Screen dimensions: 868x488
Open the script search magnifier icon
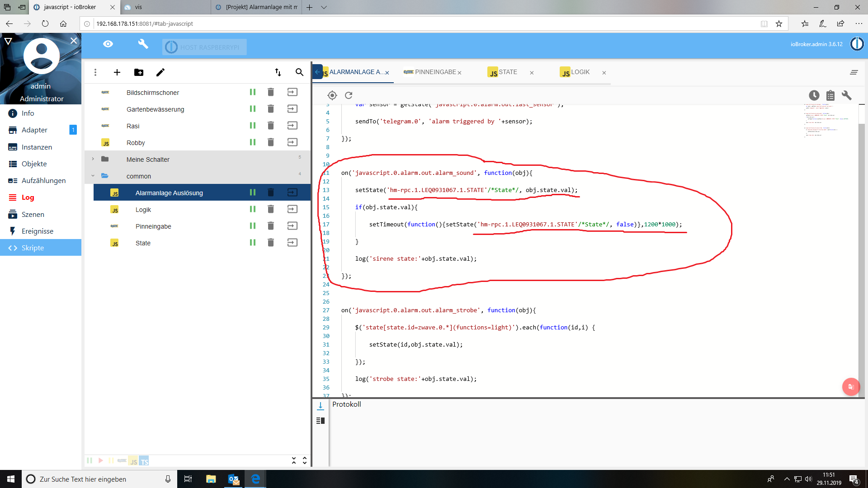coord(299,72)
